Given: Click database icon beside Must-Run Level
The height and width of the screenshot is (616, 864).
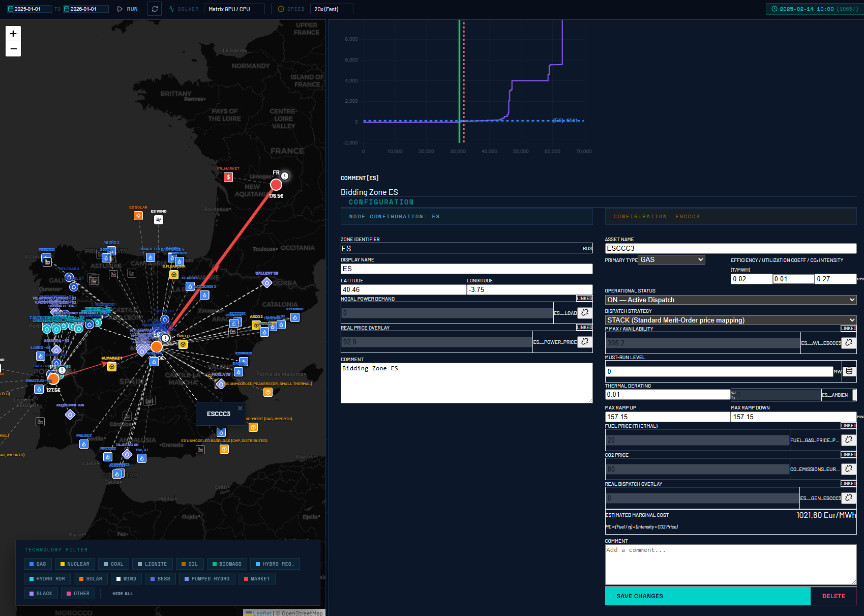Looking at the screenshot, I should [849, 371].
